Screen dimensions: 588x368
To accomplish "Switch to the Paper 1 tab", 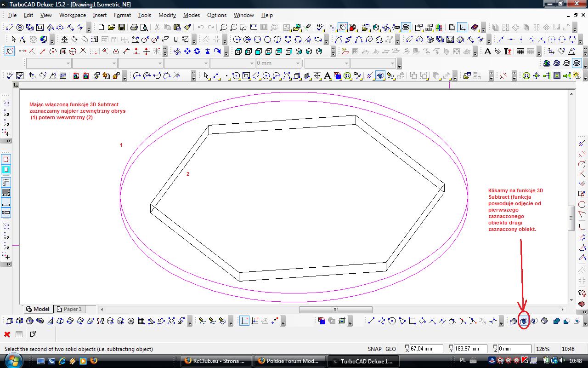I will [x=72, y=309].
